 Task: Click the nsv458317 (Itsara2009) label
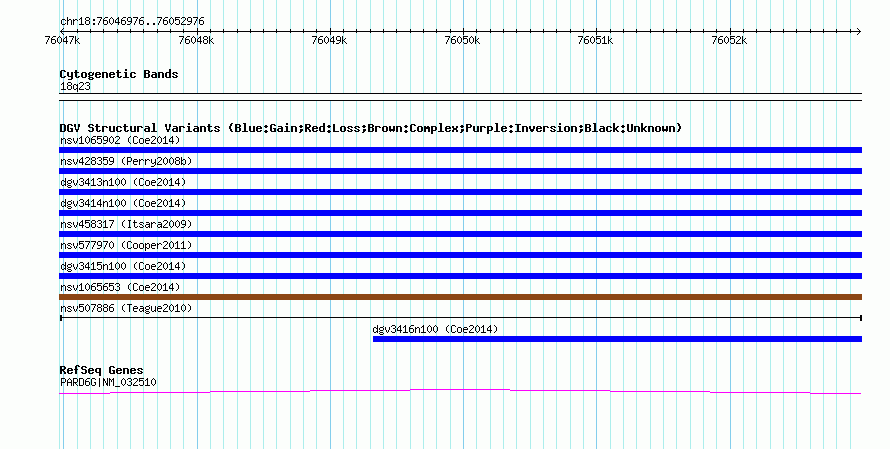126,224
